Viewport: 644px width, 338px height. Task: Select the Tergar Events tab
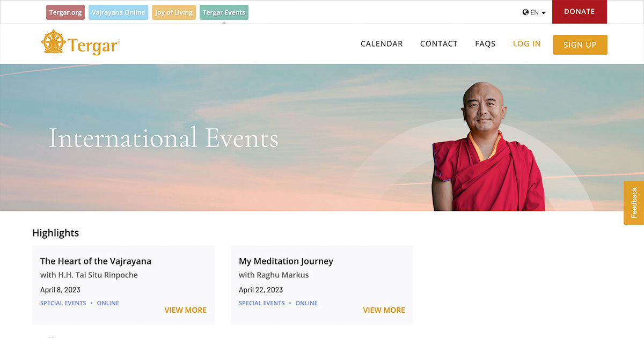(x=224, y=12)
